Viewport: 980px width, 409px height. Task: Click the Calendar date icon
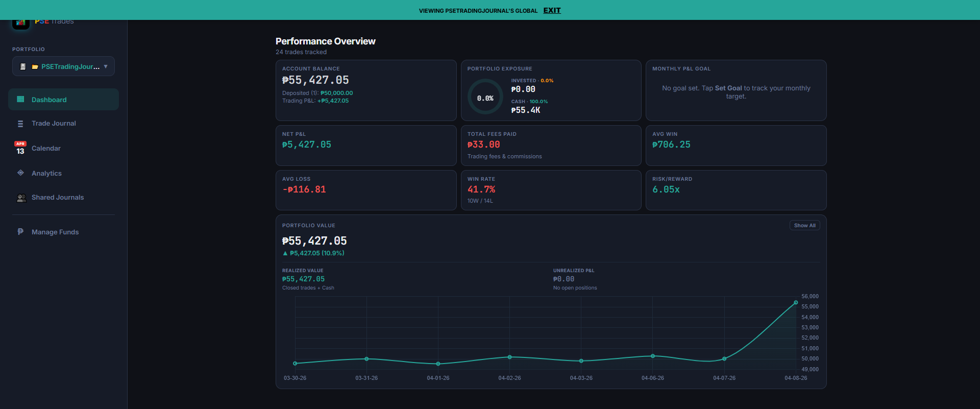click(x=20, y=148)
